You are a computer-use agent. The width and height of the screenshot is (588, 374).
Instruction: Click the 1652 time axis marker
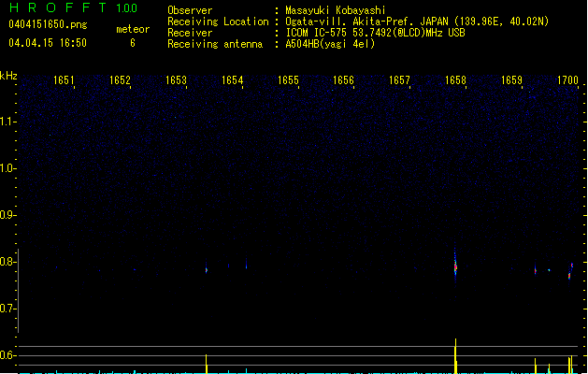(120, 80)
